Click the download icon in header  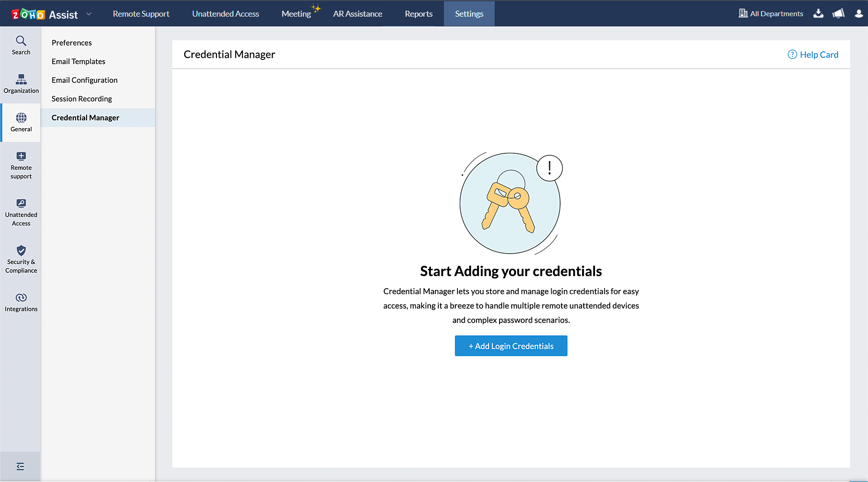click(818, 13)
